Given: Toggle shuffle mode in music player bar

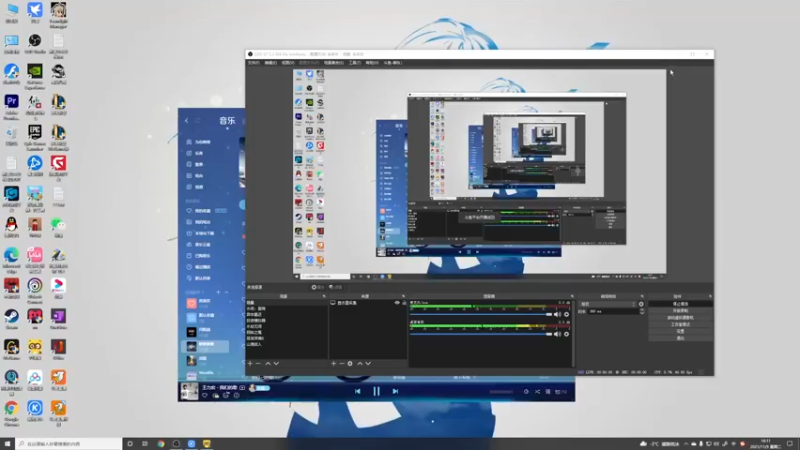Looking at the screenshot, I should coord(537,391).
